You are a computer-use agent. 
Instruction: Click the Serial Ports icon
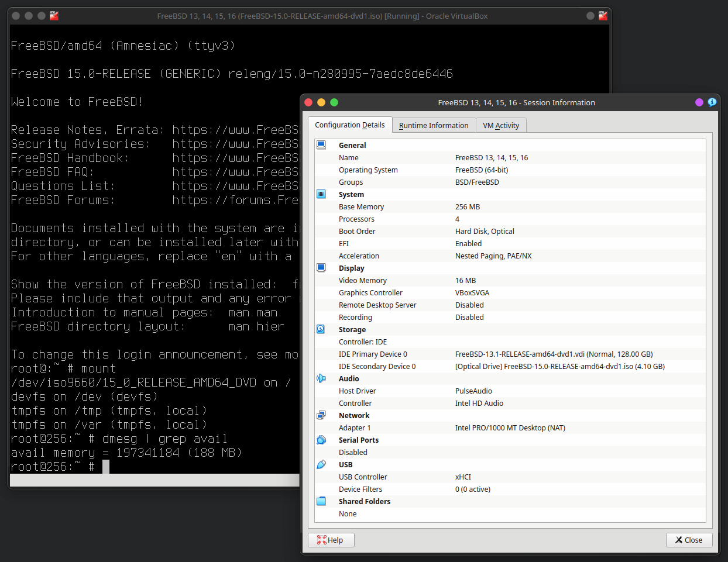(321, 440)
